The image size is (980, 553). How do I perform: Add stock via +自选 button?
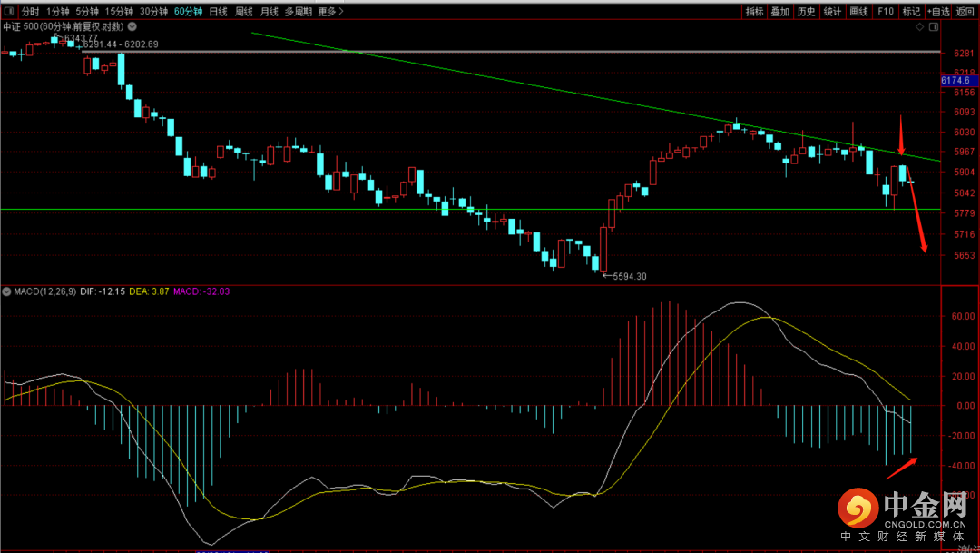(x=938, y=12)
